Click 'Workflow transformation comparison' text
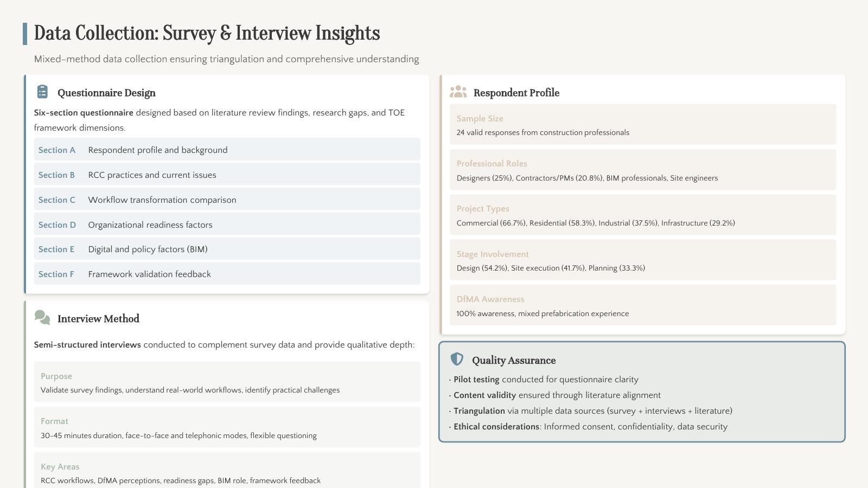Screen dimensions: 868x488 [162, 200]
